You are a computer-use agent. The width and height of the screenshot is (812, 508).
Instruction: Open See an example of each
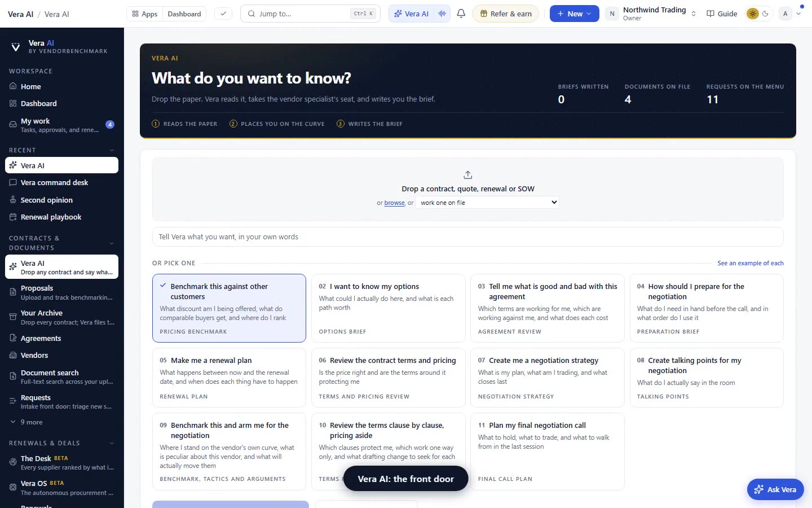click(x=750, y=263)
